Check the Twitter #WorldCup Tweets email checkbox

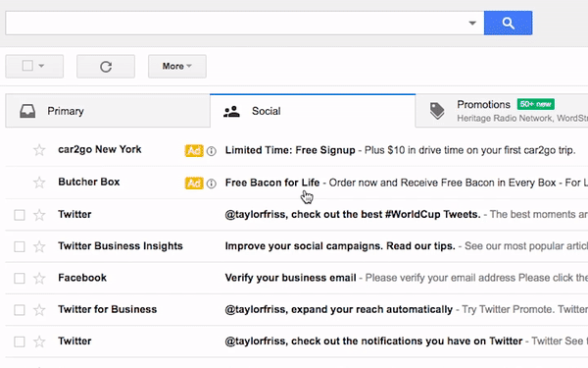(x=20, y=215)
